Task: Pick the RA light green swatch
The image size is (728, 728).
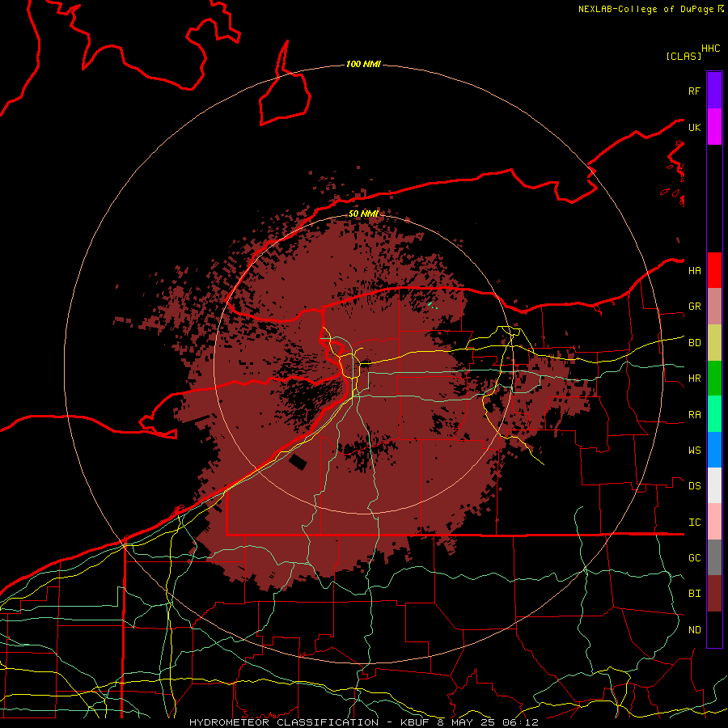Action: tap(714, 413)
